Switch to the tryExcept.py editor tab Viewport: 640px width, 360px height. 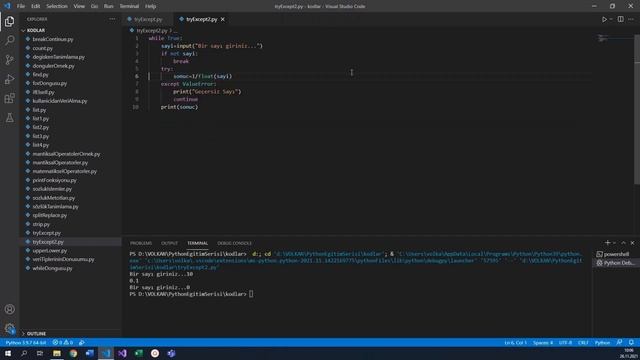148,19
